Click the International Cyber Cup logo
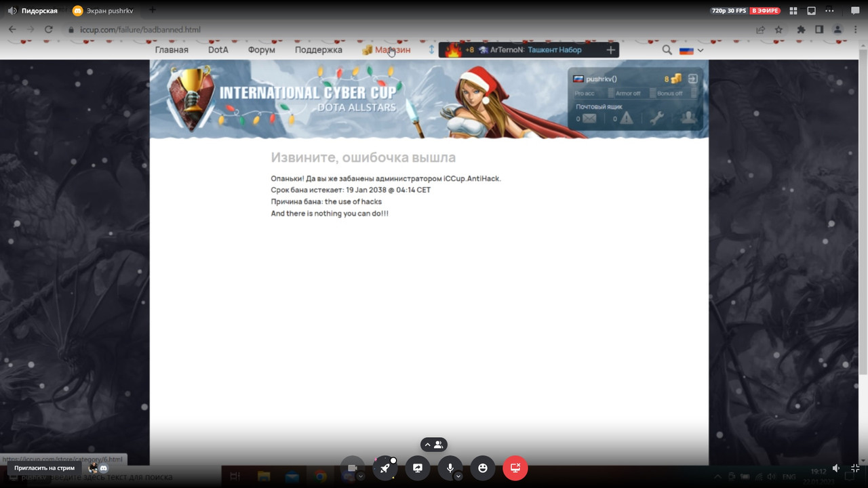This screenshot has width=868, height=488. pyautogui.click(x=282, y=99)
